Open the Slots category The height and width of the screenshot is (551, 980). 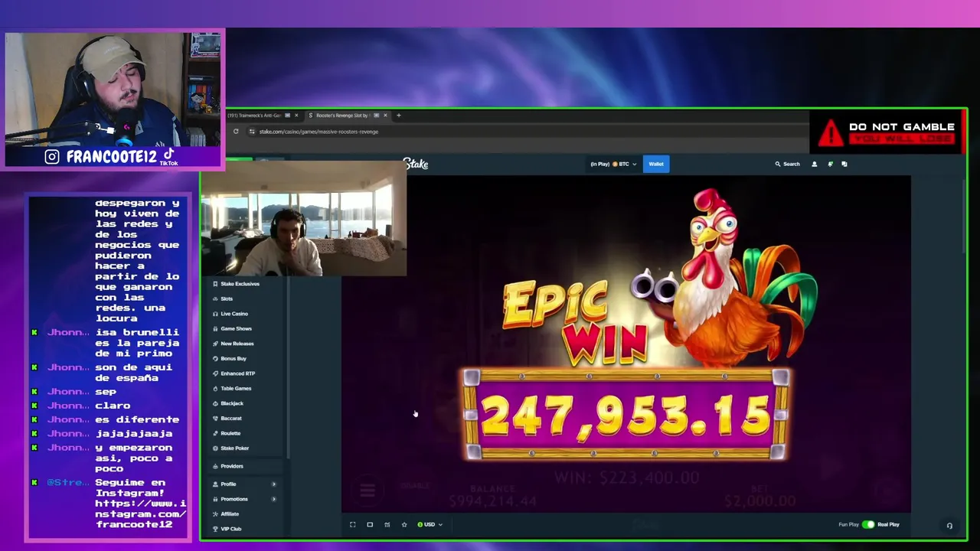coord(227,298)
